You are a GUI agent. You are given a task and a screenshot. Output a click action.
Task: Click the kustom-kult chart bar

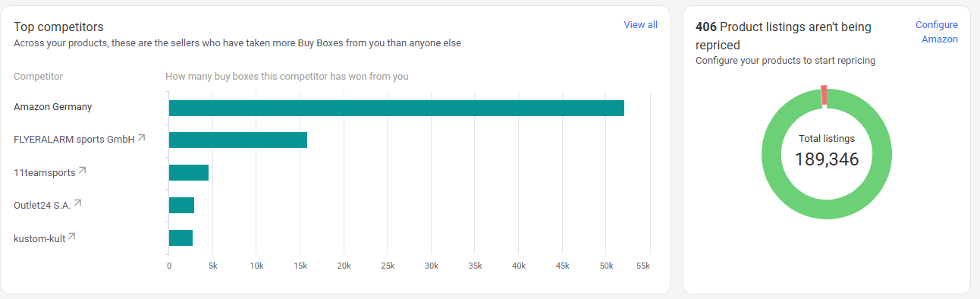(181, 238)
